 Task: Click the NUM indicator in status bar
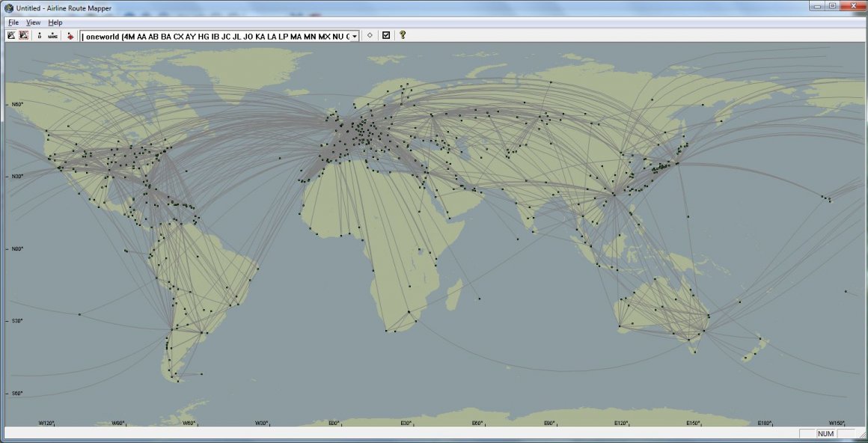point(825,434)
